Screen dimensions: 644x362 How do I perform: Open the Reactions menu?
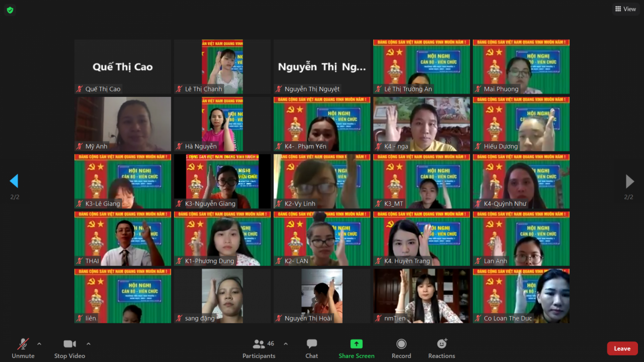441,348
